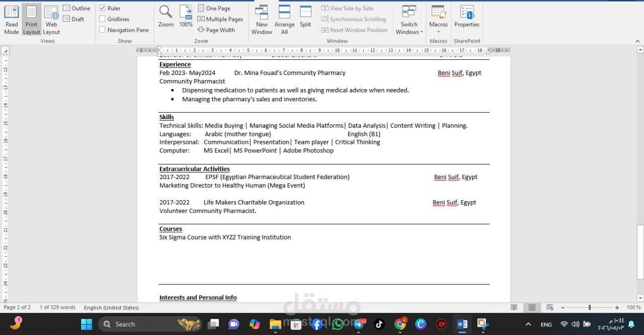Click the word count in status bar
Viewport: 644px width, 335px height.
point(57,307)
